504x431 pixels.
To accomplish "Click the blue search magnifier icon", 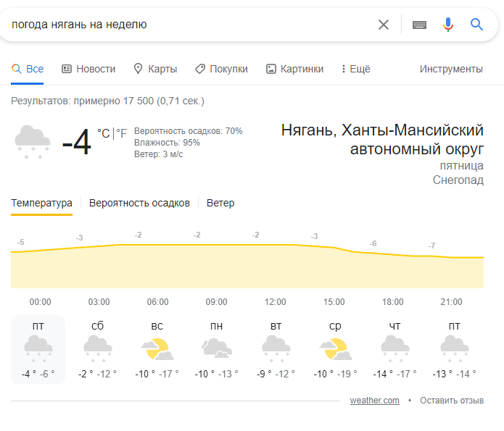I will click(476, 25).
